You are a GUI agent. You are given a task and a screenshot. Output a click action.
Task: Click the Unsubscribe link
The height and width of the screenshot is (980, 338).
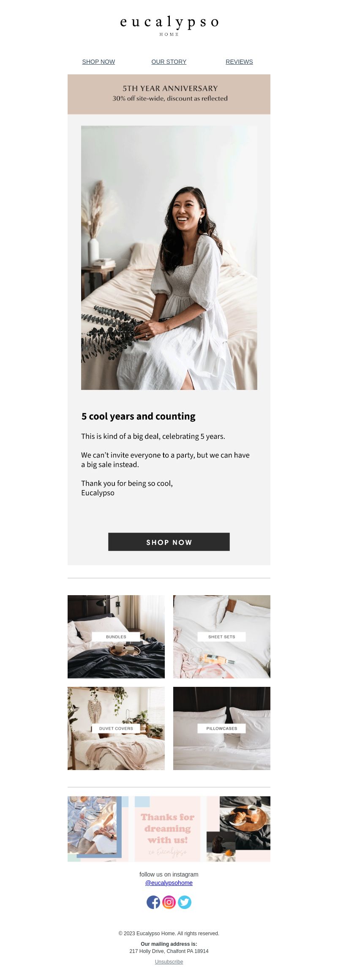tap(169, 962)
